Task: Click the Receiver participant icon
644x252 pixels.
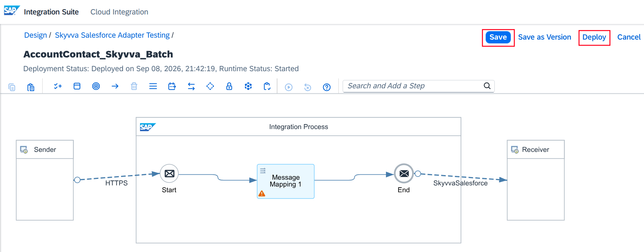Action: (515, 150)
